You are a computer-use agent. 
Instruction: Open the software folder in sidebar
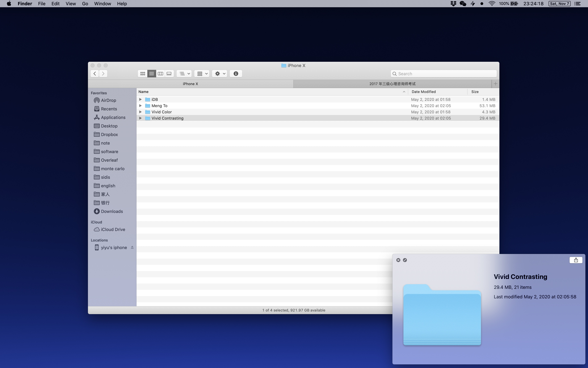point(106,151)
